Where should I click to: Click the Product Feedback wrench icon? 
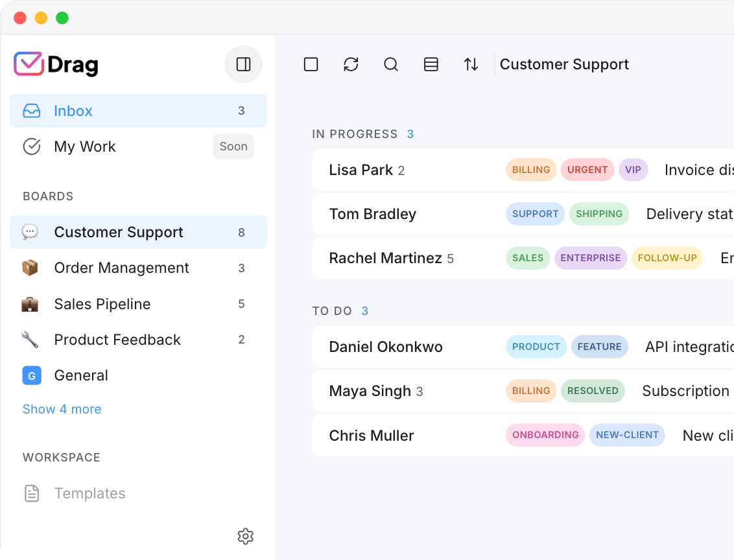[x=30, y=340]
